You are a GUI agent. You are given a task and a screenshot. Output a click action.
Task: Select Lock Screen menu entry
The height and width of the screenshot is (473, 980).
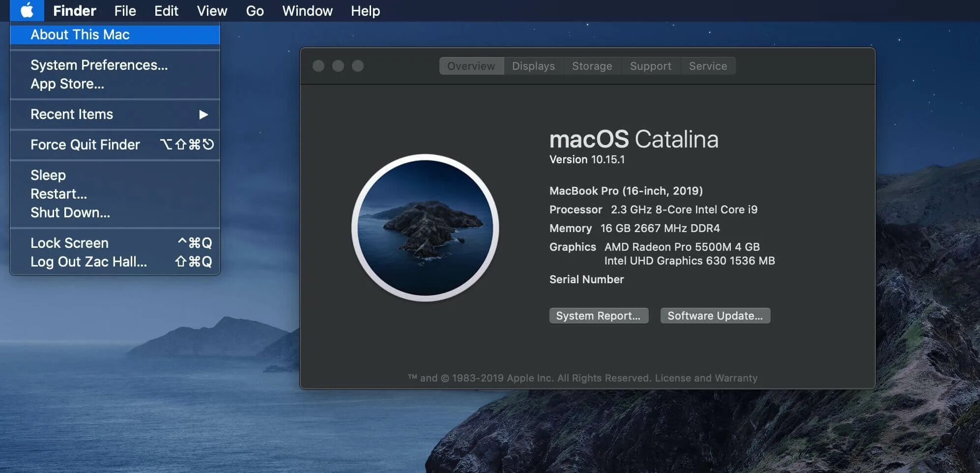pyautogui.click(x=115, y=243)
